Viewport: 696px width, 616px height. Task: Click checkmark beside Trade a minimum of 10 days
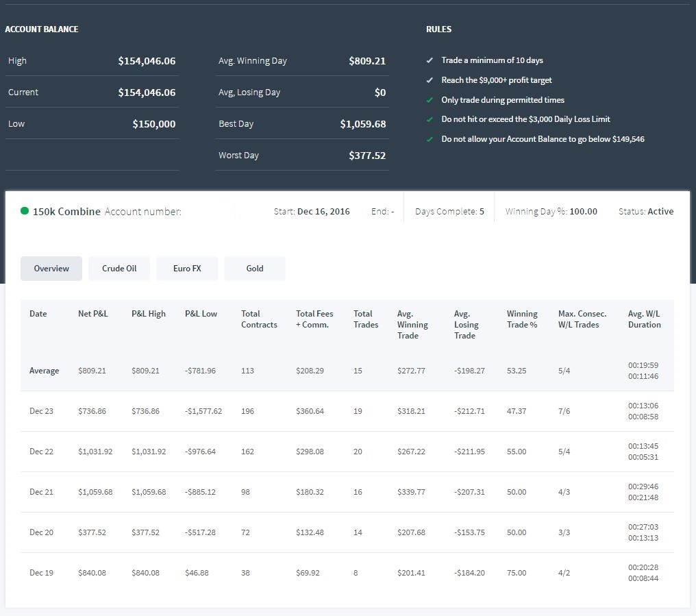[x=430, y=60]
